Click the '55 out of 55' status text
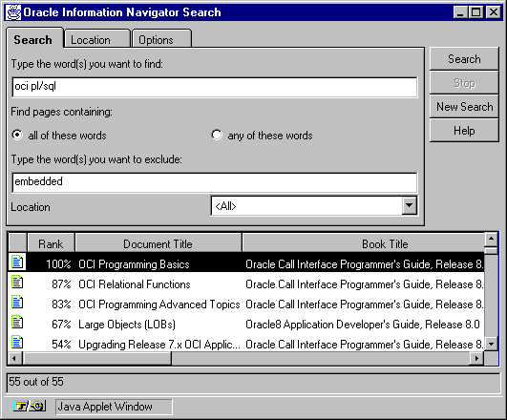 pyautogui.click(x=36, y=382)
